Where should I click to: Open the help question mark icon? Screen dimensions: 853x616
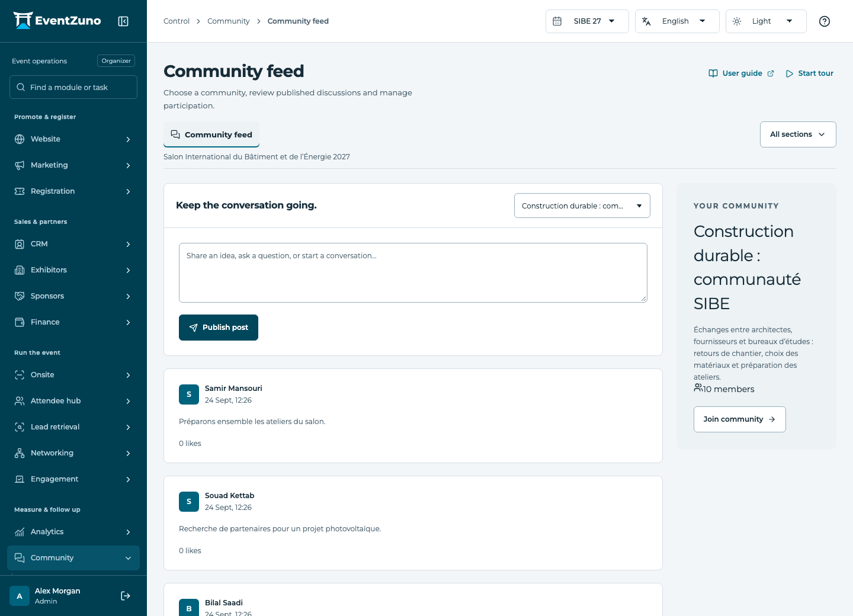coord(825,21)
